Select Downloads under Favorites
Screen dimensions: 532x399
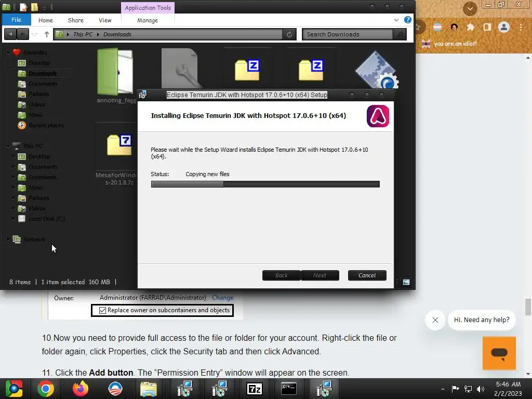click(x=43, y=74)
